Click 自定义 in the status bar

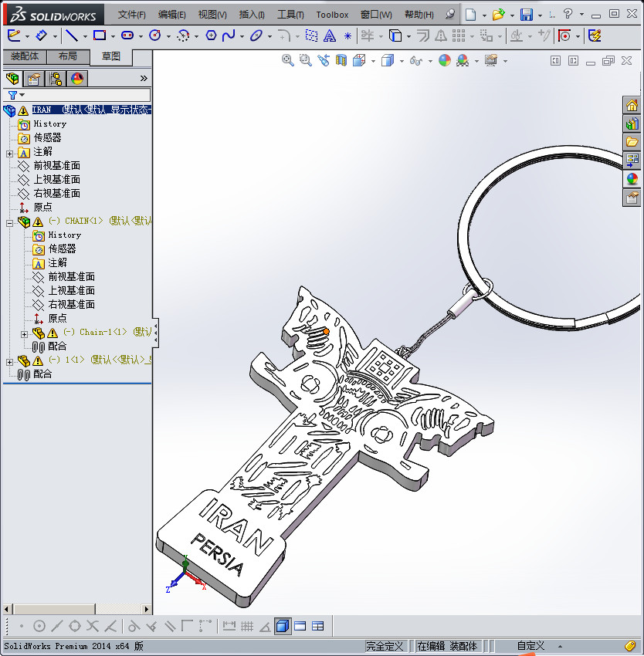coord(530,646)
